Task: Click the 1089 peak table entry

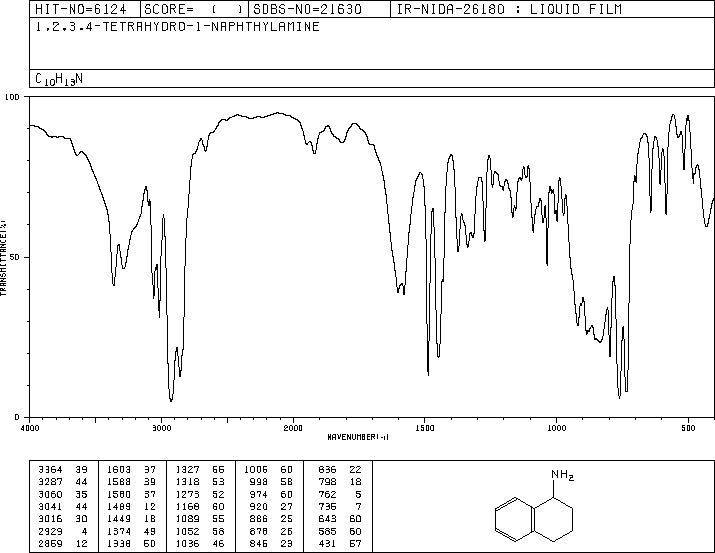Action: (x=200, y=519)
